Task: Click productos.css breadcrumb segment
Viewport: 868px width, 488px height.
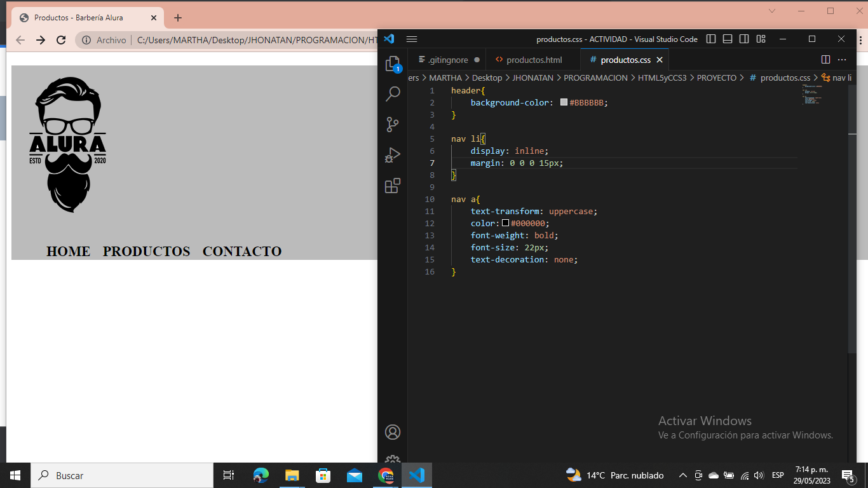Action: point(785,78)
